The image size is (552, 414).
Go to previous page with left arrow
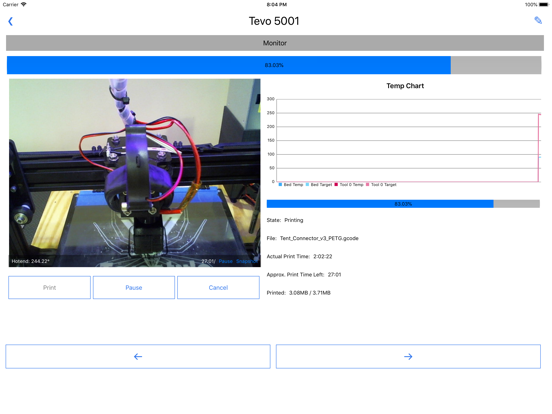138,357
